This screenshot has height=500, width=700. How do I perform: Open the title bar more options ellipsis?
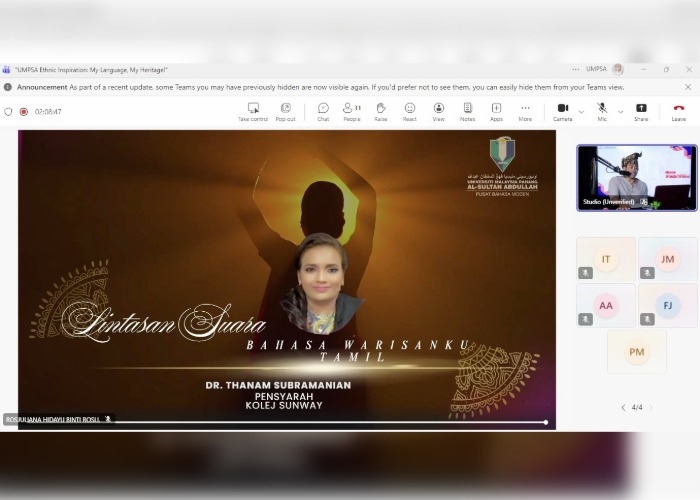575,69
